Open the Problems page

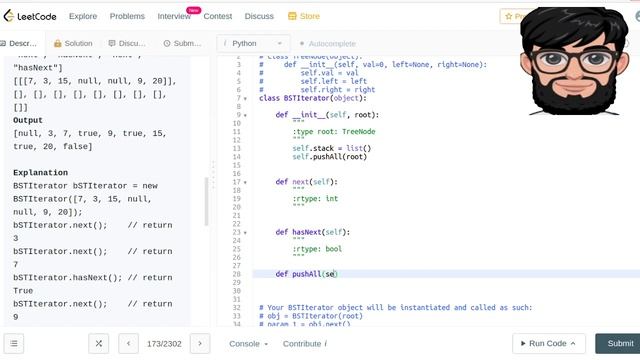pyautogui.click(x=127, y=16)
